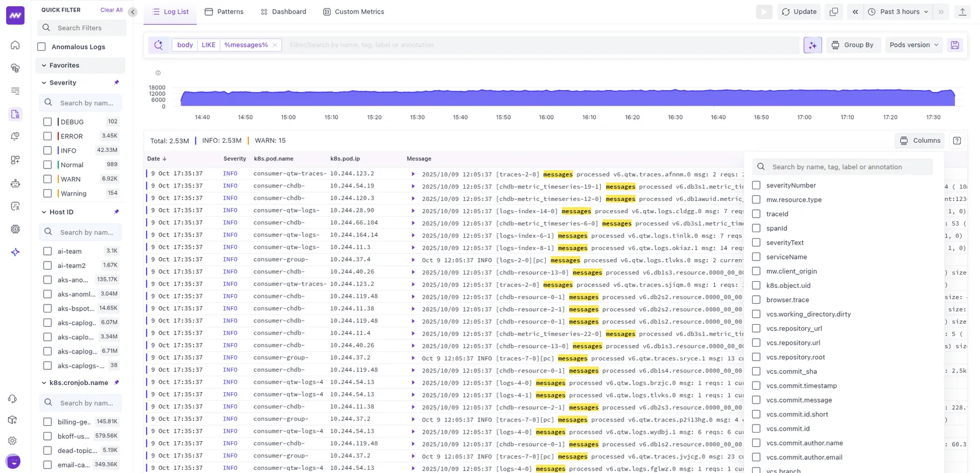The height and width of the screenshot is (473, 980).
Task: Collapse the k8s.cronjob.name filter section
Action: (44, 383)
